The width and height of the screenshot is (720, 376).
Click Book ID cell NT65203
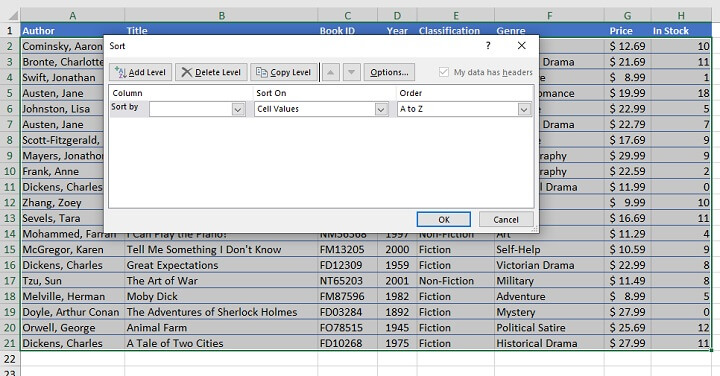tap(348, 281)
